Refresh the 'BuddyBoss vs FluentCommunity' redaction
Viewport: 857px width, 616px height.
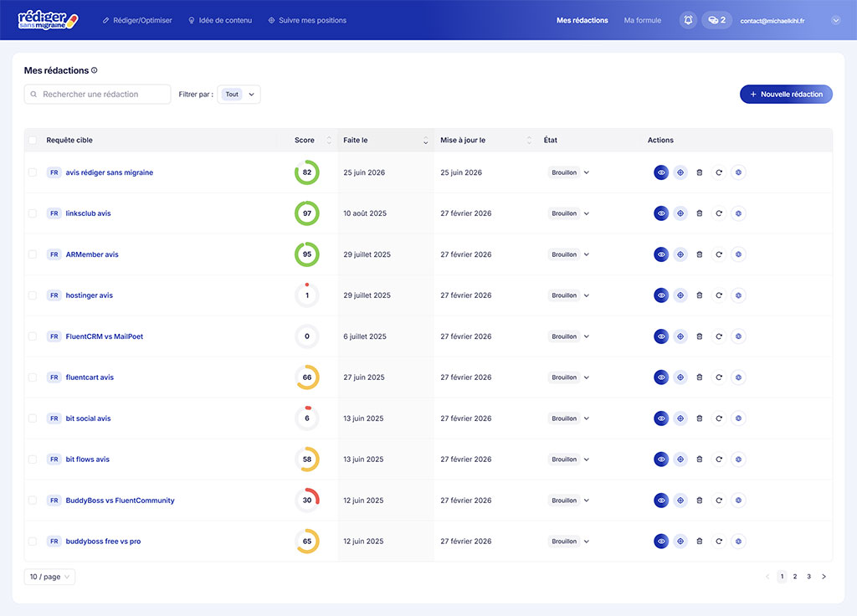click(x=719, y=501)
